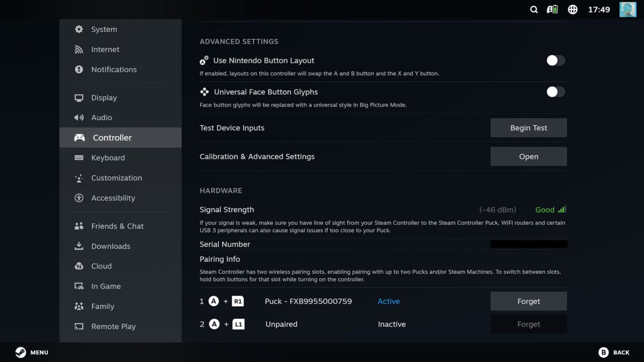Select the In Game icon in sidebar
Screen dimensions: 644x362
pyautogui.click(x=79, y=286)
